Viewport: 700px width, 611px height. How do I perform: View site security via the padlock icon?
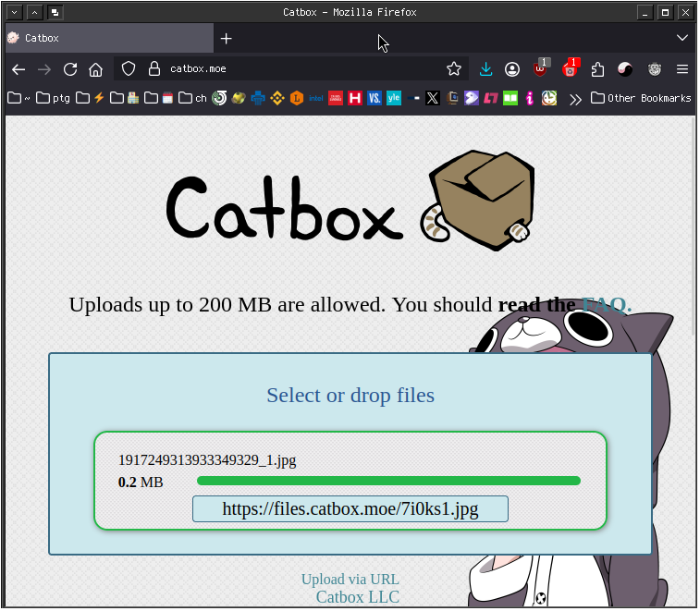pyautogui.click(x=154, y=68)
